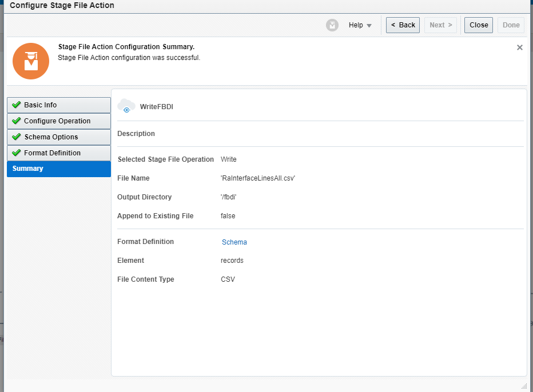Click the Back button
This screenshot has width=533, height=392.
point(403,25)
